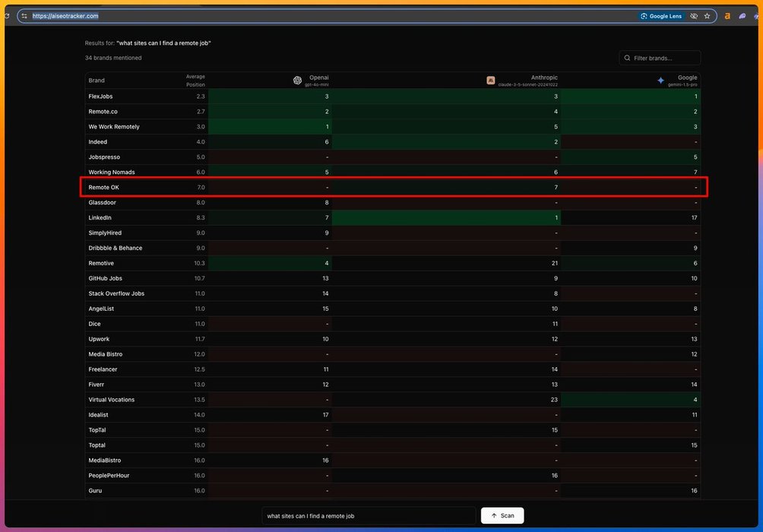Click the Google Gemini sparkle icon
The height and width of the screenshot is (532, 763).
(660, 81)
